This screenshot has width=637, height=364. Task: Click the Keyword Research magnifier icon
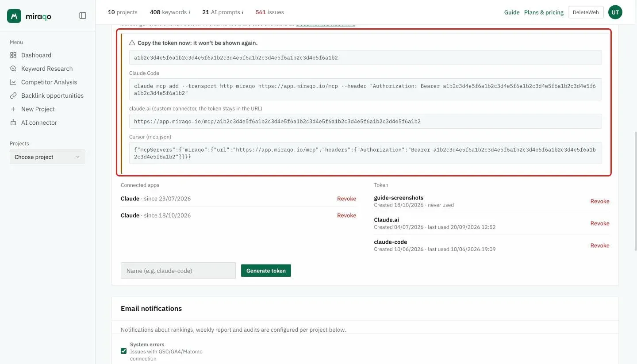tap(13, 69)
